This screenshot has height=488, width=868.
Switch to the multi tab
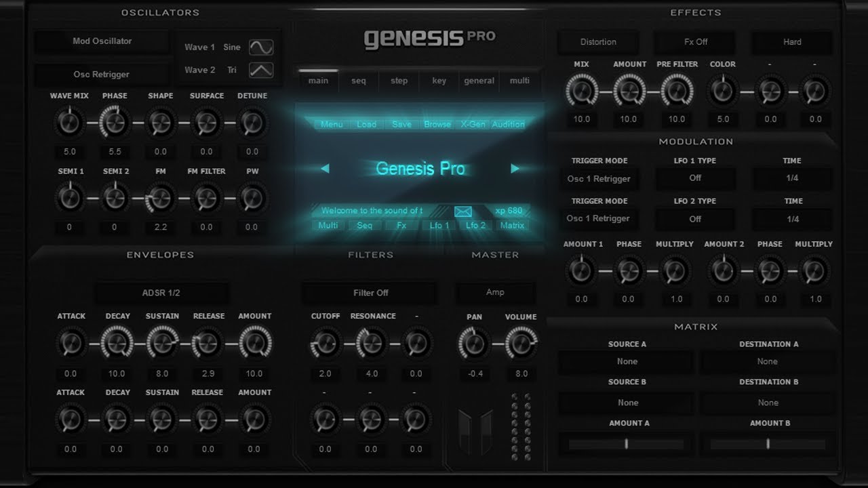pyautogui.click(x=519, y=81)
